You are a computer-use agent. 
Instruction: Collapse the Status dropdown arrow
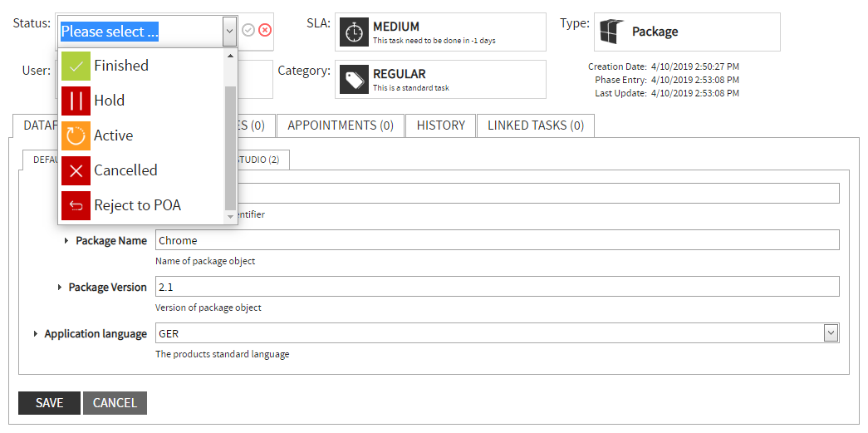[229, 32]
